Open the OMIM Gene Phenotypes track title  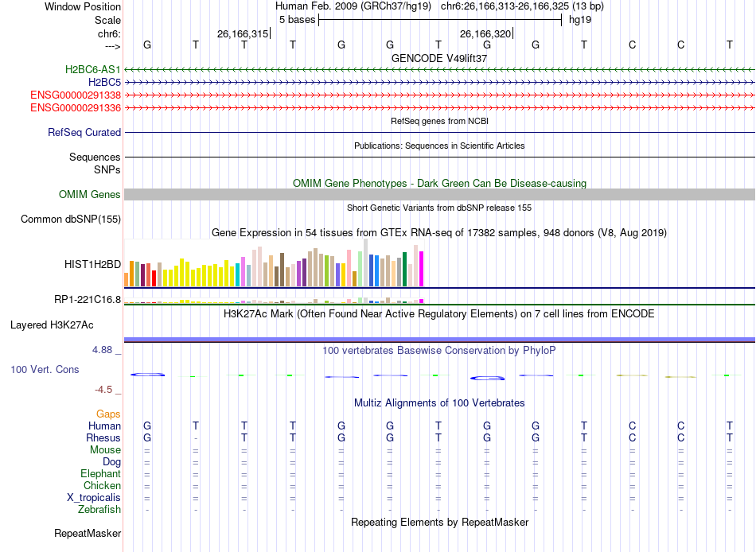click(x=439, y=183)
